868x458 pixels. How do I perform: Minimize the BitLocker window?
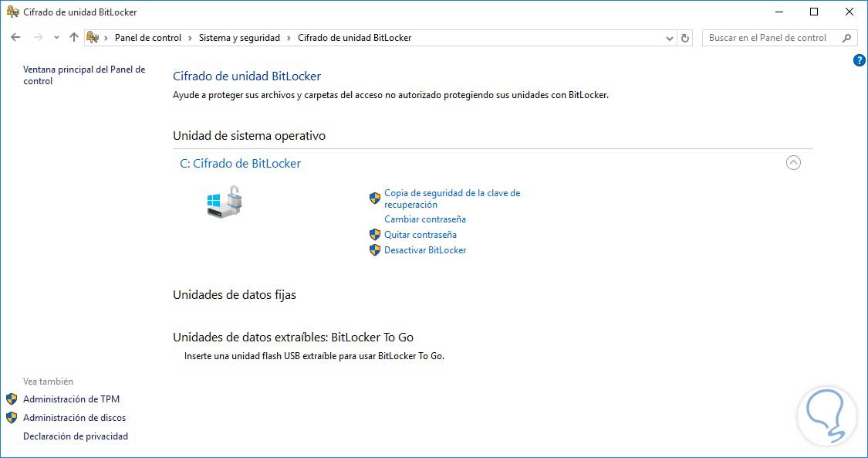pos(779,12)
